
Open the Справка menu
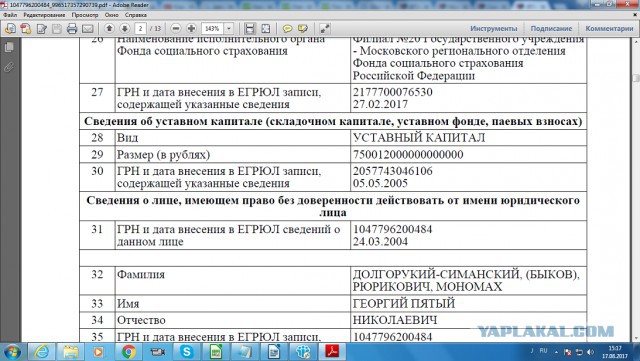pos(136,15)
